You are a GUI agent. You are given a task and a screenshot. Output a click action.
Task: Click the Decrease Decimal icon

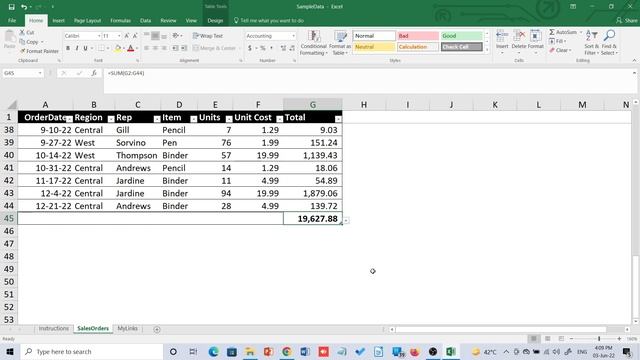pyautogui.click(x=292, y=48)
